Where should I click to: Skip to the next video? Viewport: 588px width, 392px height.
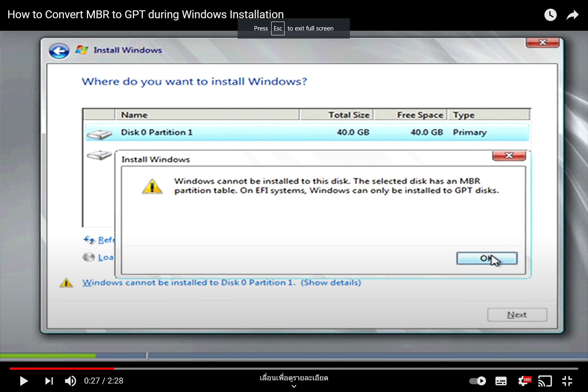click(x=49, y=381)
